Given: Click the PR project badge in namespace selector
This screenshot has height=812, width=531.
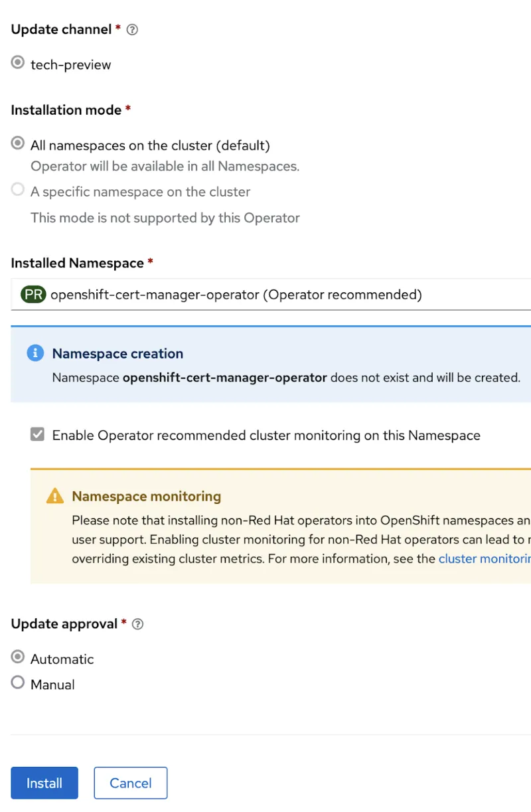Looking at the screenshot, I should 33,294.
